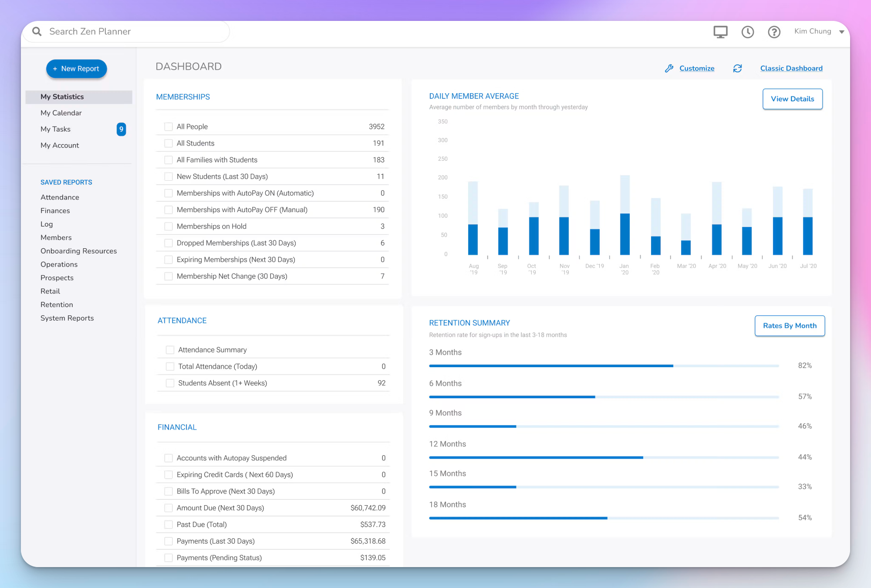Open Onboarding Resources reports

tap(78, 251)
